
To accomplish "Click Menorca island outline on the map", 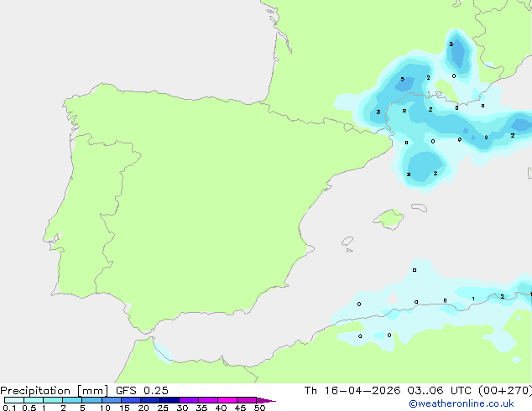I will (x=419, y=207).
